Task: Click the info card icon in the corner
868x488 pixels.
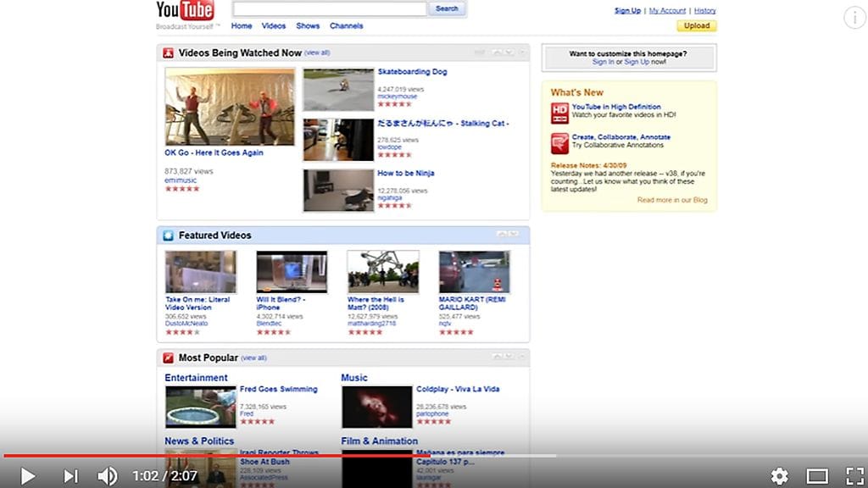Action: tap(854, 17)
